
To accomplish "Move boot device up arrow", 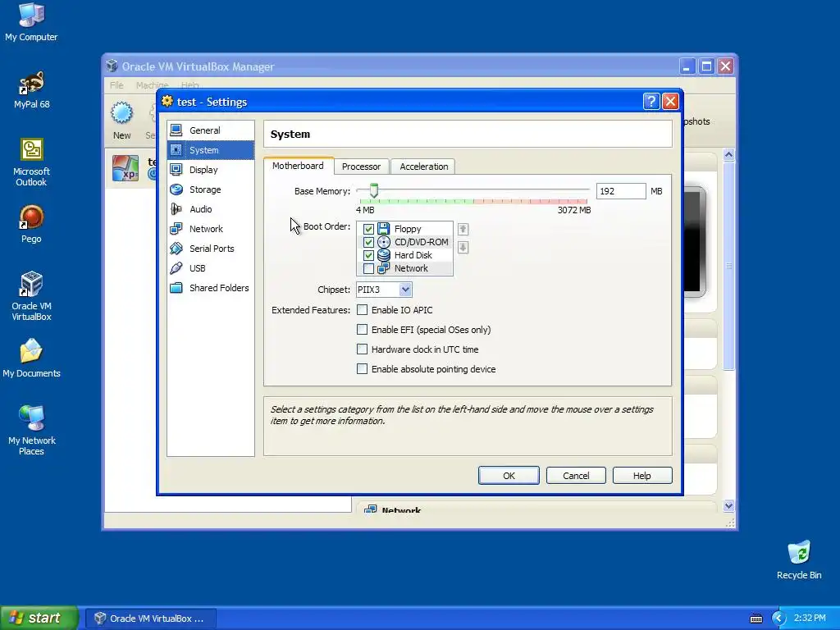I will (x=463, y=230).
